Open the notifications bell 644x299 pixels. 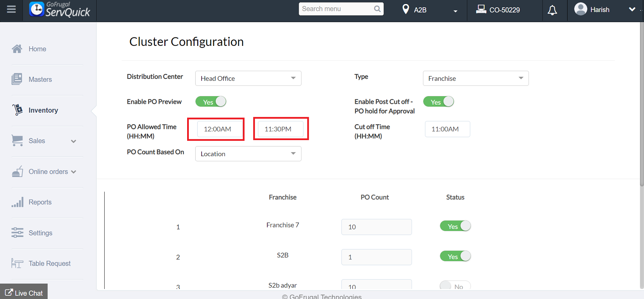tap(552, 10)
